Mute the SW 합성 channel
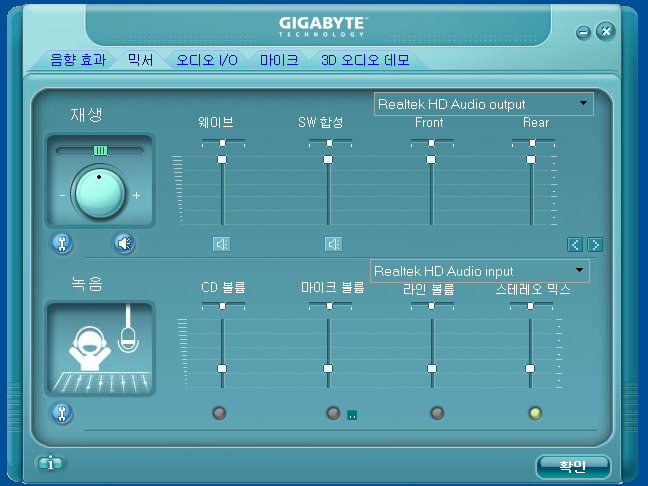This screenshot has height=486, width=648. 334,244
